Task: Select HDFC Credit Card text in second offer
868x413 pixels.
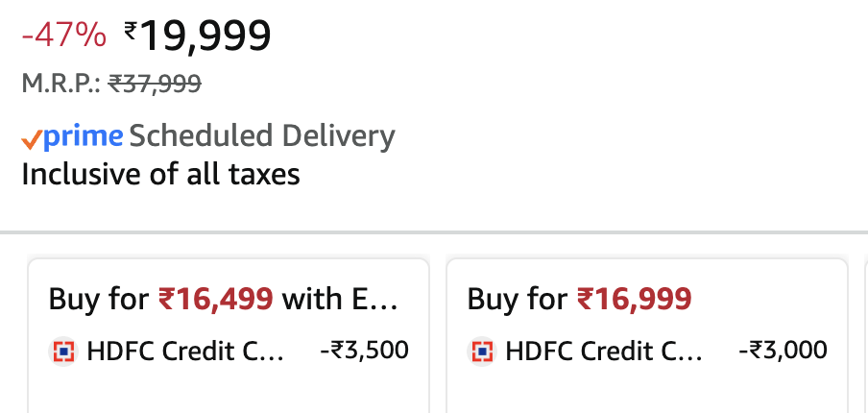Action: pos(604,352)
